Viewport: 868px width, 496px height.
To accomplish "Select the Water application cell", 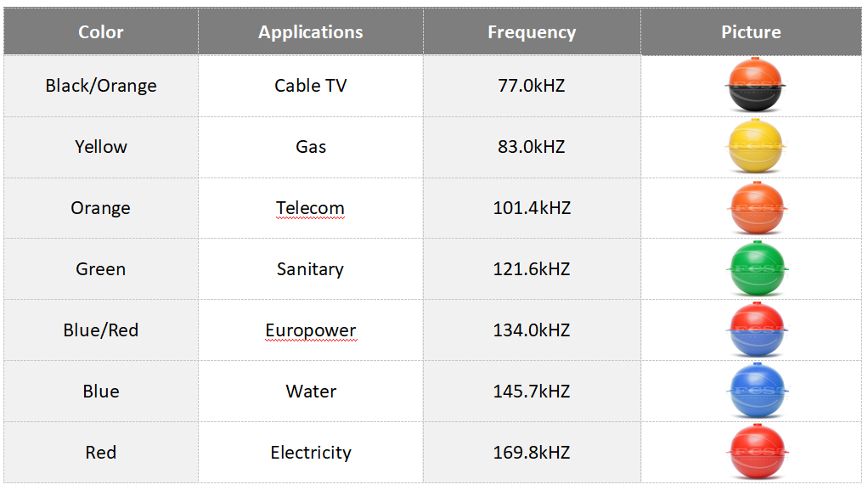I will click(x=310, y=392).
